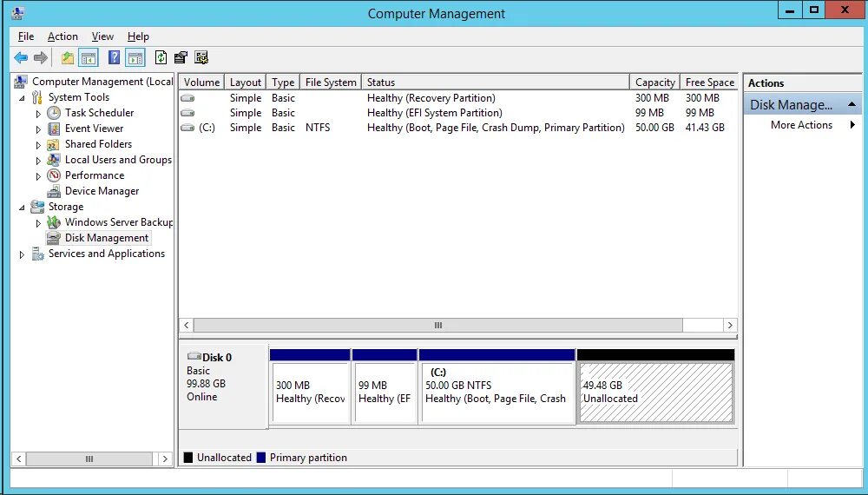Click the Computer Management root icon
868x495 pixels.
(21, 82)
